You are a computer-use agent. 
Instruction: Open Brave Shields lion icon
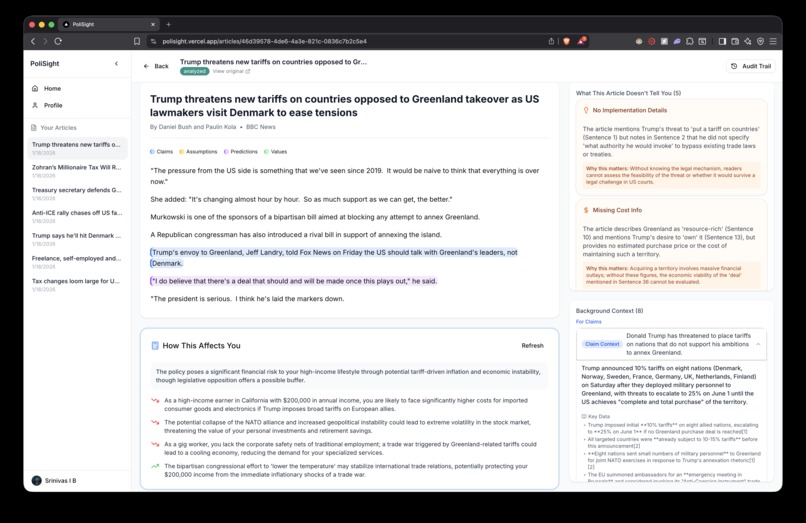[566, 41]
